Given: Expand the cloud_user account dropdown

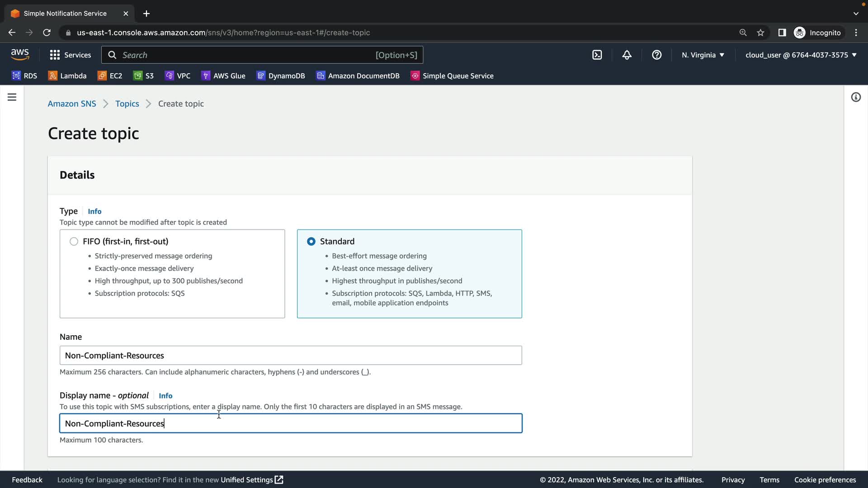Looking at the screenshot, I should tap(801, 55).
